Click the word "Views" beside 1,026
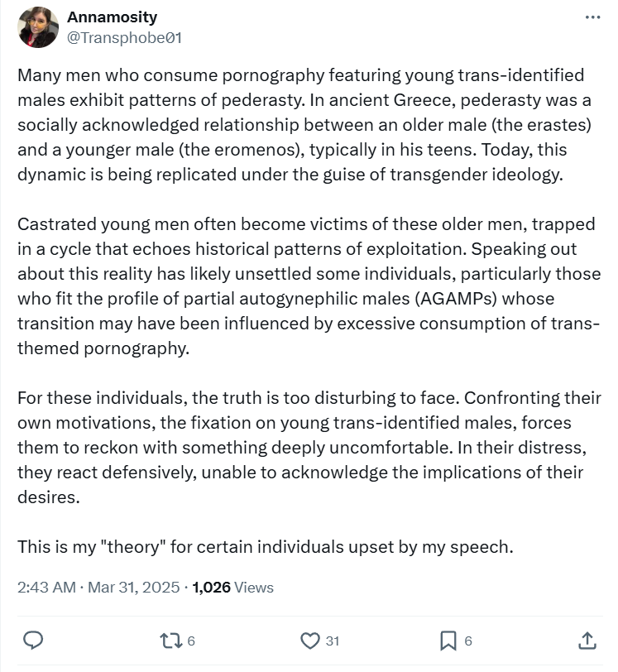Image resolution: width=618 pixels, height=672 pixels. (x=253, y=588)
